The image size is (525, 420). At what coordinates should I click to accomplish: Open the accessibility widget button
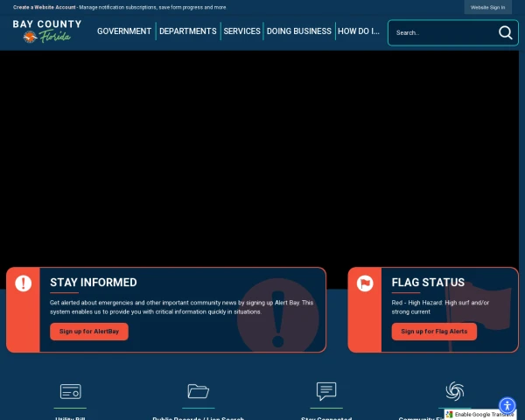click(507, 406)
